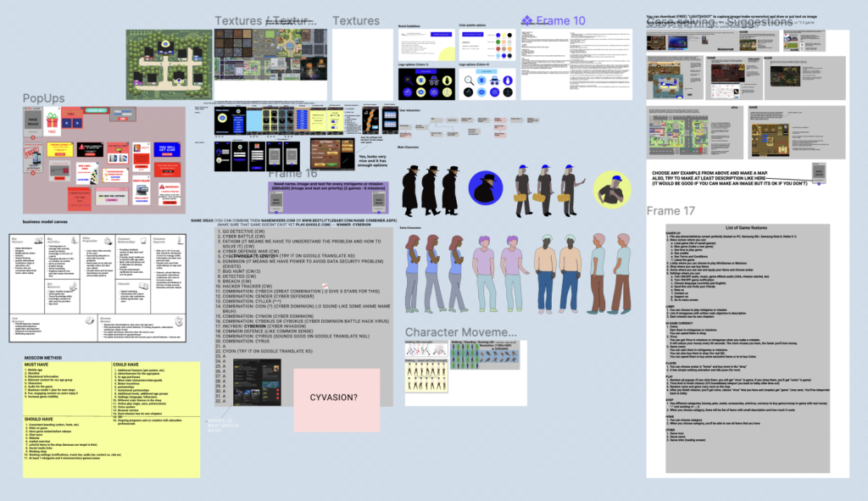This screenshot has width=868, height=501.
Task: Select the detective avatar in blue circle
Action: 486,187
